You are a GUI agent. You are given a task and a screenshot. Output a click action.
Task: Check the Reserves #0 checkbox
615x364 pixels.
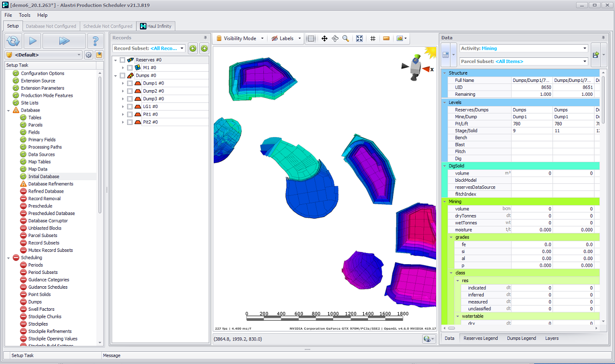click(122, 60)
